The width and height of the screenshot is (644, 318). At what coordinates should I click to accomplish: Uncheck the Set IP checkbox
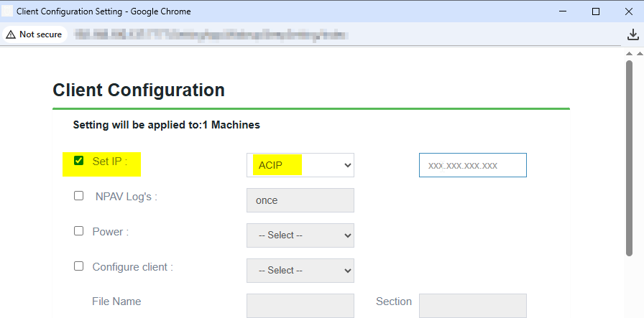click(79, 161)
